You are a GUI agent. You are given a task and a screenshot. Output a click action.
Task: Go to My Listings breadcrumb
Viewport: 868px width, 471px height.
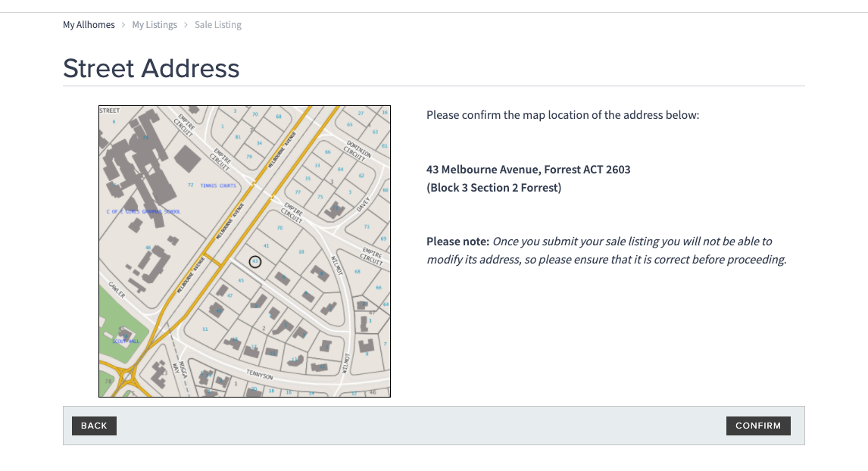pos(155,25)
